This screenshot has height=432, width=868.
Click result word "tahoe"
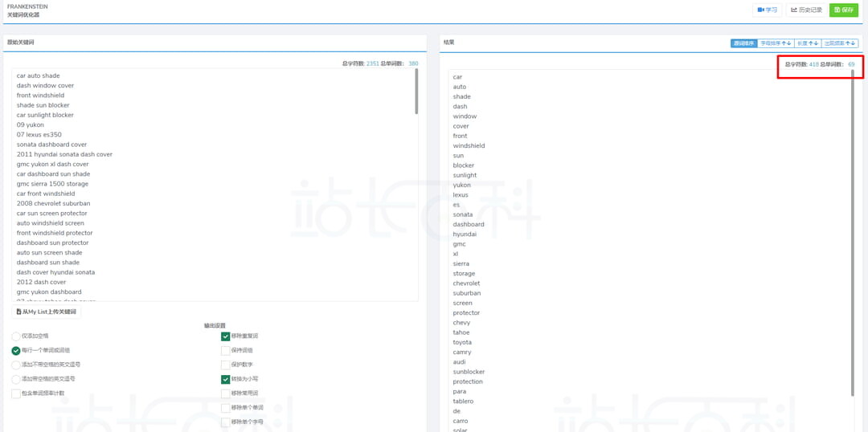tap(461, 332)
